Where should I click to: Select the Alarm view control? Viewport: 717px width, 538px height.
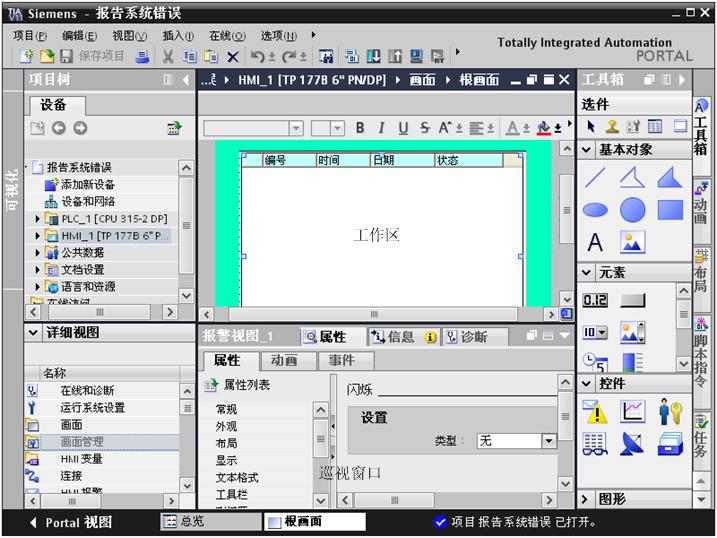click(595, 411)
